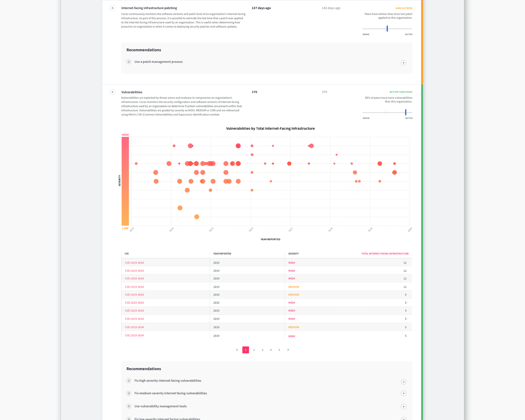Click the patching peer comparison slider marker
Screen dimensions: 525x420
pyautogui.click(x=387, y=29)
